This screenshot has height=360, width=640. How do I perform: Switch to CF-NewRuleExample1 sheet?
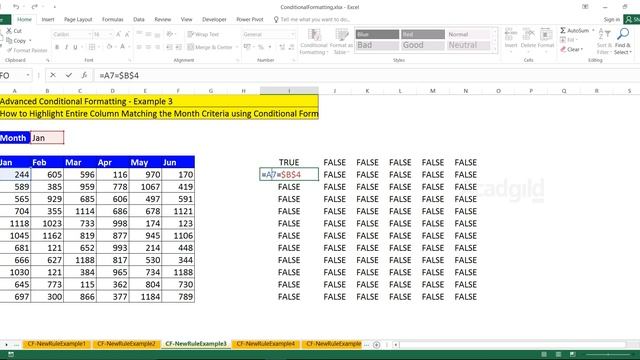click(57, 344)
